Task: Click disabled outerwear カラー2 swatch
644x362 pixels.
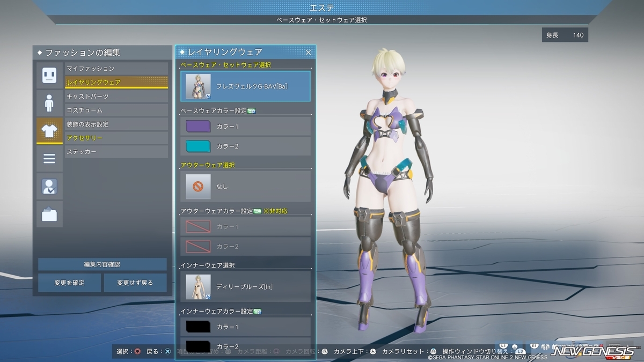Action: point(198,246)
